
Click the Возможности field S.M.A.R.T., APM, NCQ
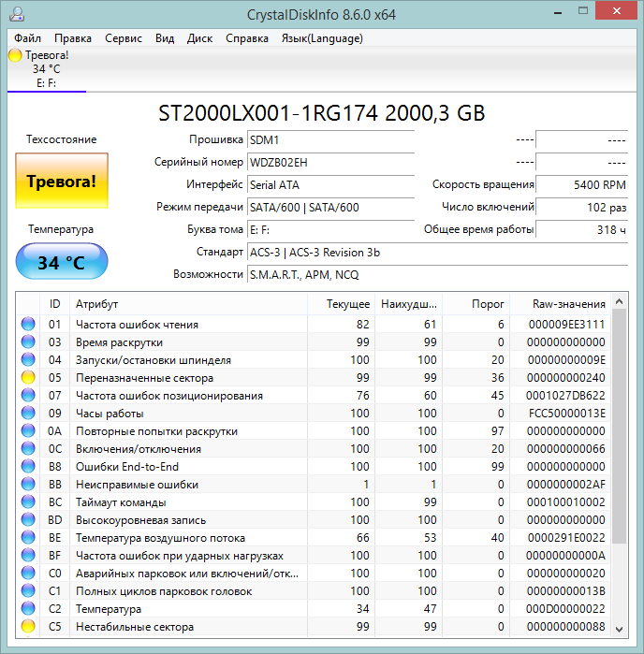[437, 275]
